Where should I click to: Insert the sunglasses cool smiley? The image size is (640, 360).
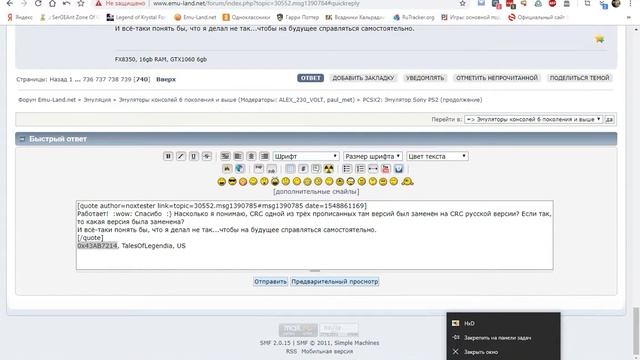click(x=232, y=182)
